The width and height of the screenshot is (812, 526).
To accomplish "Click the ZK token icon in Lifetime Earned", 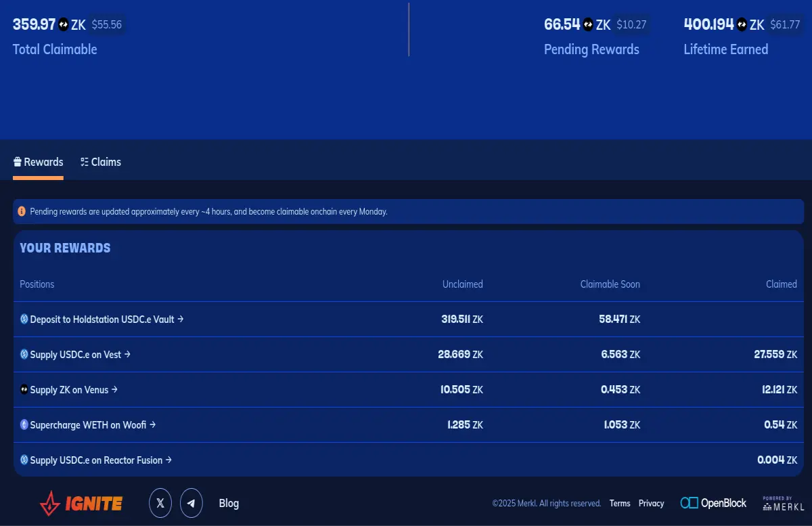I will click(742, 25).
